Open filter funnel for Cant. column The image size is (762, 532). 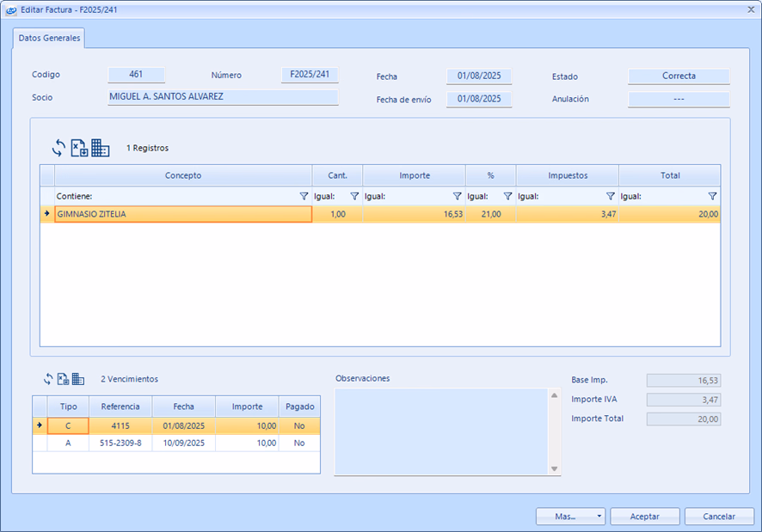coord(354,197)
